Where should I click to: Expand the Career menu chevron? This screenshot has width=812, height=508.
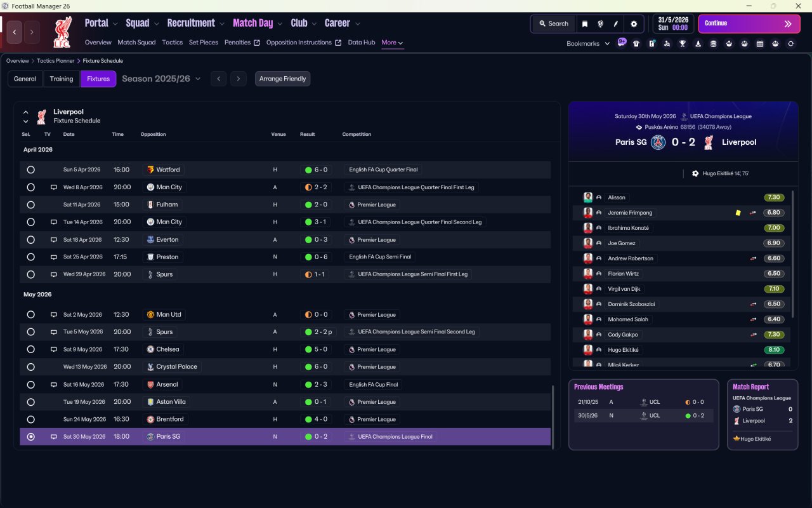[357, 23]
